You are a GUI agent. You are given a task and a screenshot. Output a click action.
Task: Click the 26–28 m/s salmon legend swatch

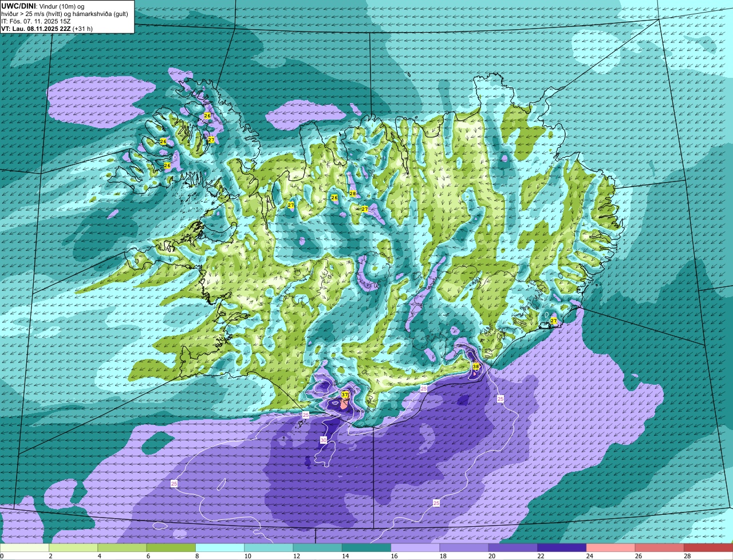[660, 548]
